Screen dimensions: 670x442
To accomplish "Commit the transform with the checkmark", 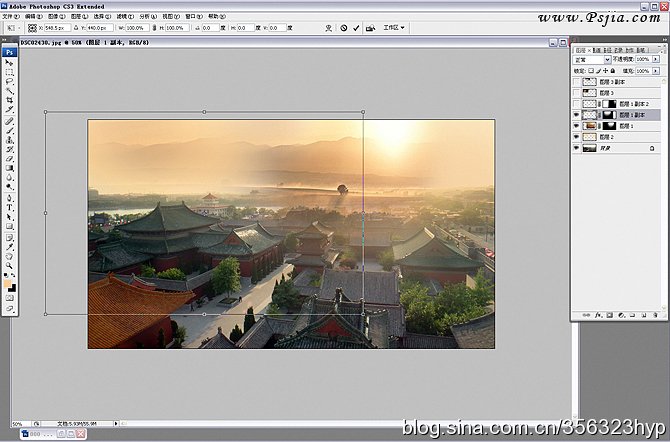I will tap(356, 28).
